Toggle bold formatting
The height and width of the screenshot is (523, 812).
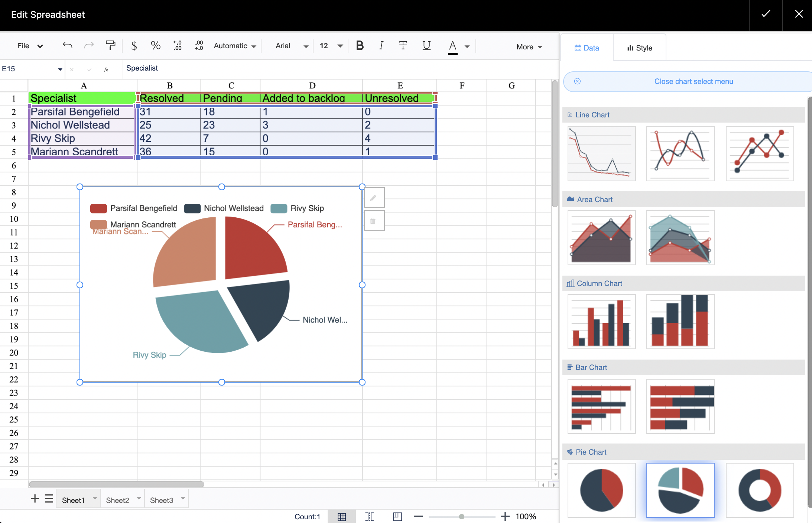(x=360, y=46)
